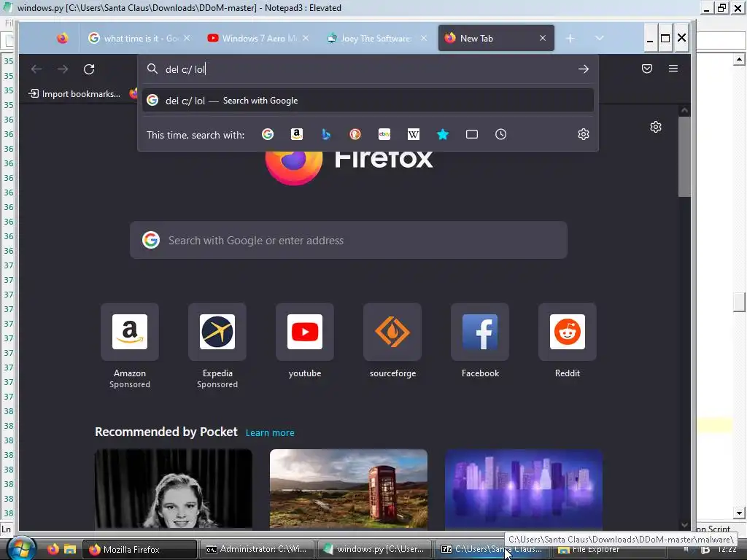The height and width of the screenshot is (560, 747).
Task: Search this time with Wikipedia
Action: coord(414,135)
